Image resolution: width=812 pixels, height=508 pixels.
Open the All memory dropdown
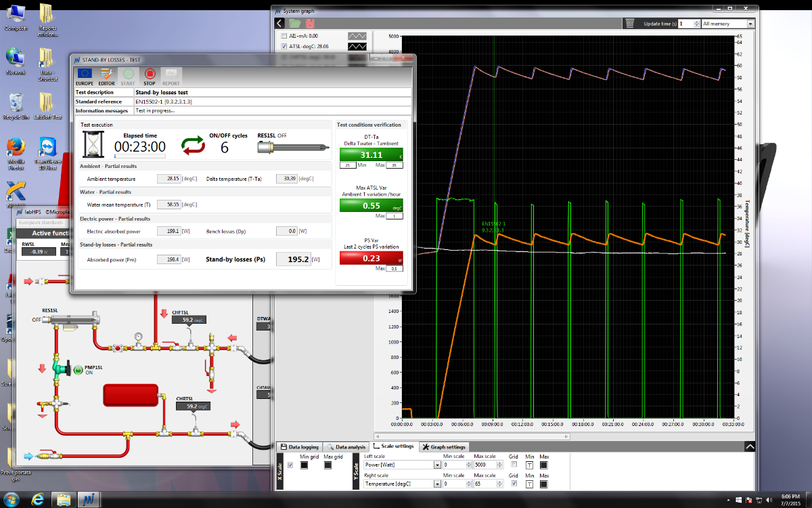click(727, 23)
